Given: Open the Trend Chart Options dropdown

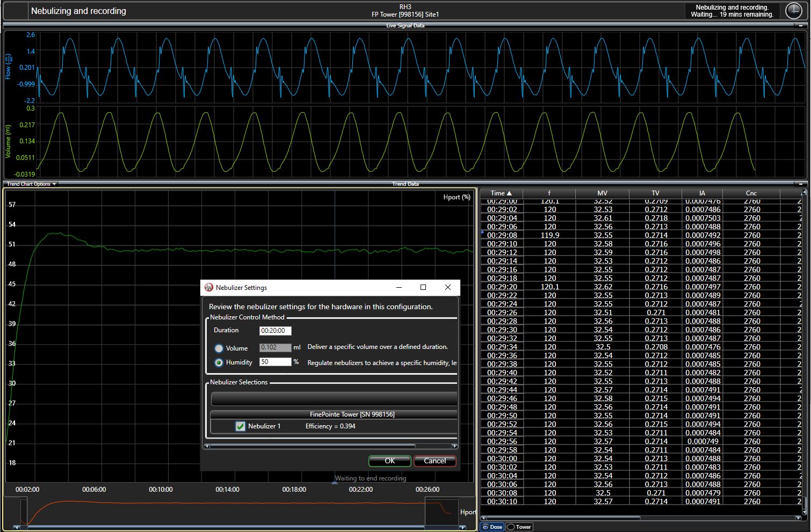Looking at the screenshot, I should pyautogui.click(x=31, y=184).
